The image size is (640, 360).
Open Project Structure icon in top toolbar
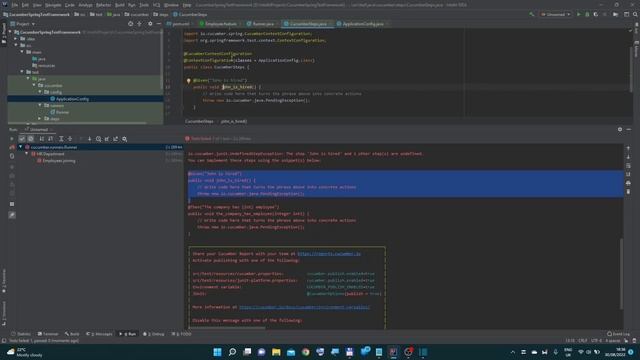point(616,14)
